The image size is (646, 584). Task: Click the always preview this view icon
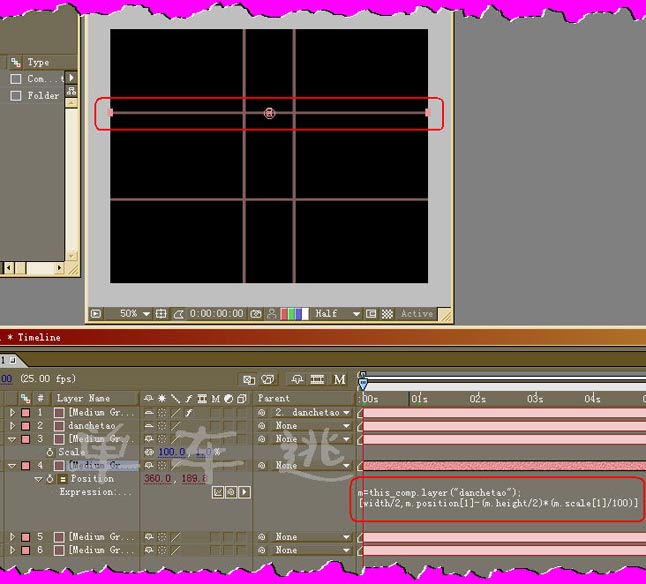click(96, 314)
